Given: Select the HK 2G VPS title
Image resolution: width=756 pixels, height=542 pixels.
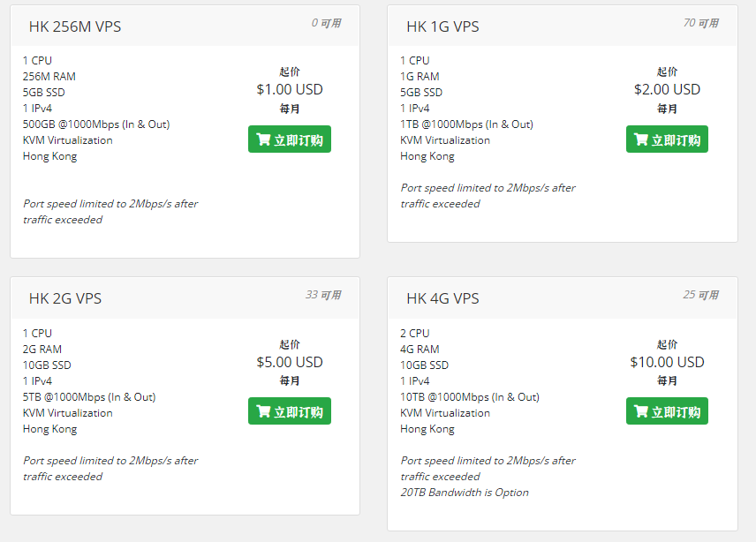Looking at the screenshot, I should coord(65,298).
